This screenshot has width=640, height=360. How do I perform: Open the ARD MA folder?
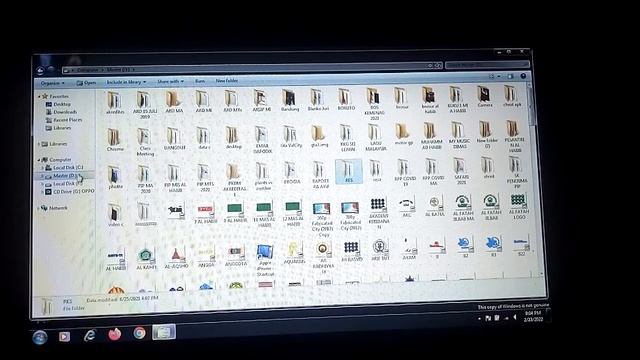[x=174, y=102]
